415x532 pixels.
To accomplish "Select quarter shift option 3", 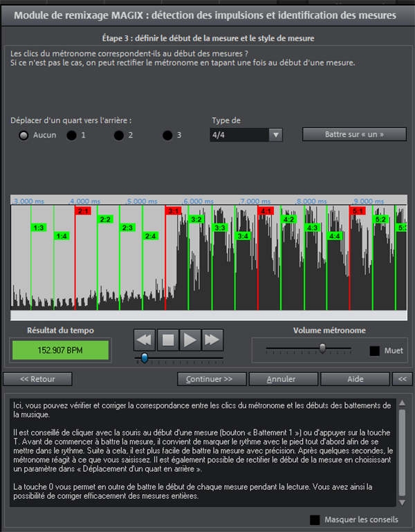I will tap(167, 136).
